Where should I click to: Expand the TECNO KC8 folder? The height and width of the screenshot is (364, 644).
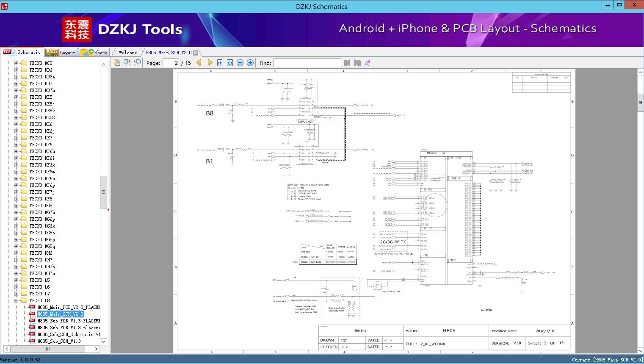point(17,63)
